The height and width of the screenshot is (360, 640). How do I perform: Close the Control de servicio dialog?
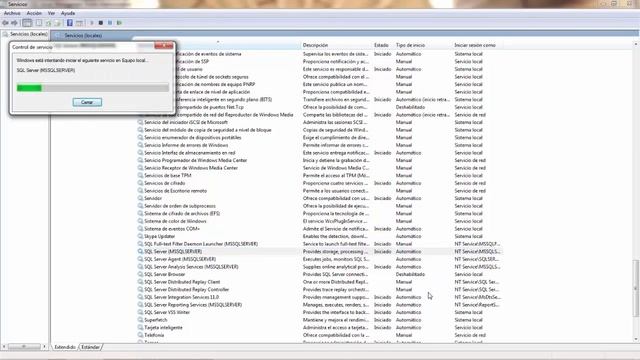tap(164, 46)
